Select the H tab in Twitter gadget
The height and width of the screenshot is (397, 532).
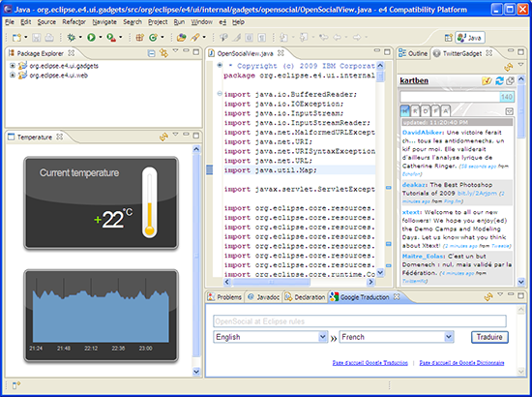(x=405, y=110)
